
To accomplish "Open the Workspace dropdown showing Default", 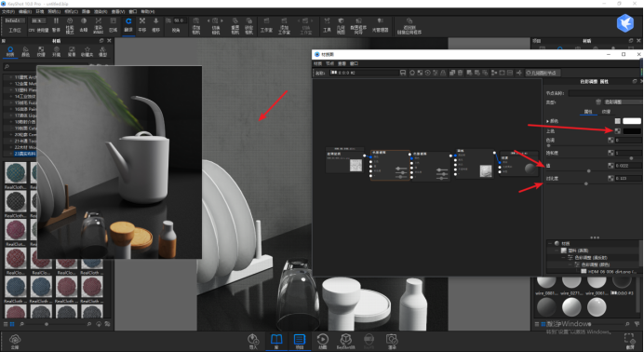I will click(15, 20).
